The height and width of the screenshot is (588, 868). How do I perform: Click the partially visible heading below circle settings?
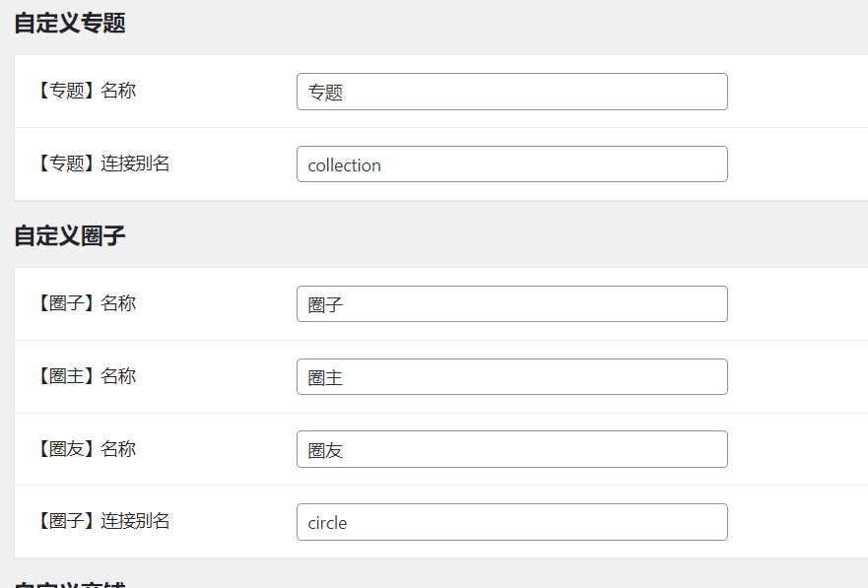pyautogui.click(x=70, y=584)
